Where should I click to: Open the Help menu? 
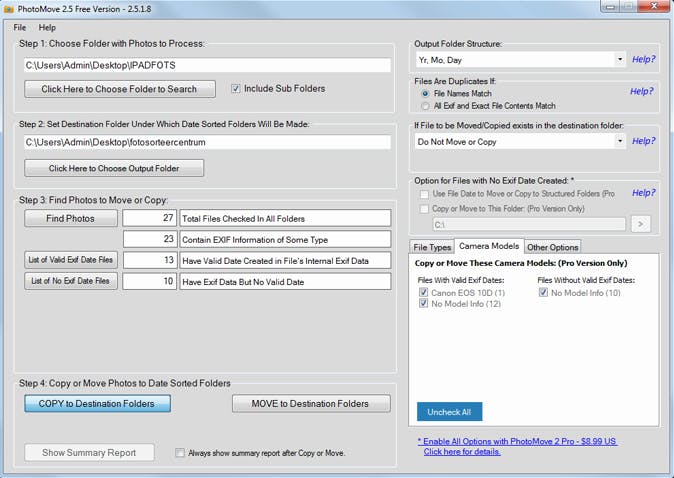47,28
